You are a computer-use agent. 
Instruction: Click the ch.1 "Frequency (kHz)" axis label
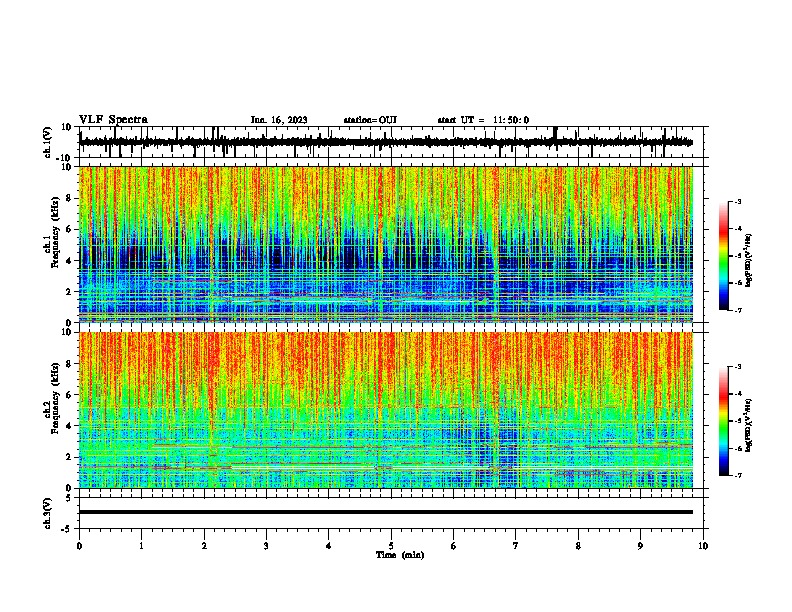(55, 233)
